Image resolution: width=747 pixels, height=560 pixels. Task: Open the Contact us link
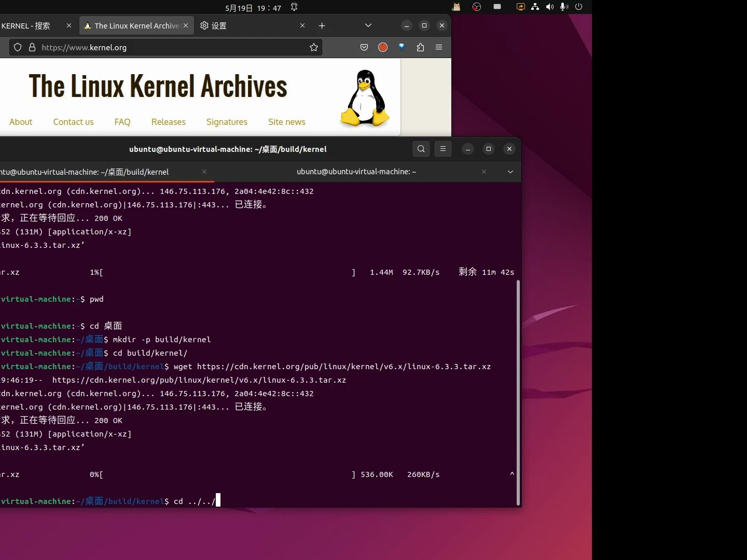pos(73,122)
